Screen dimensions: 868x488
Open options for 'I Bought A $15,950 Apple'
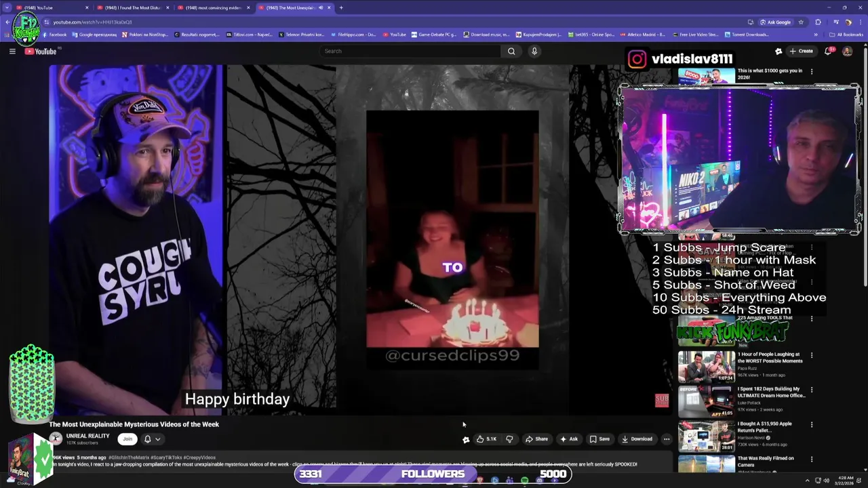811,425
